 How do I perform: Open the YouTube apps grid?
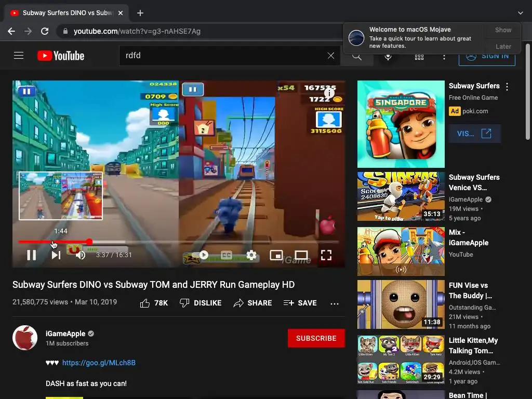pos(419,57)
